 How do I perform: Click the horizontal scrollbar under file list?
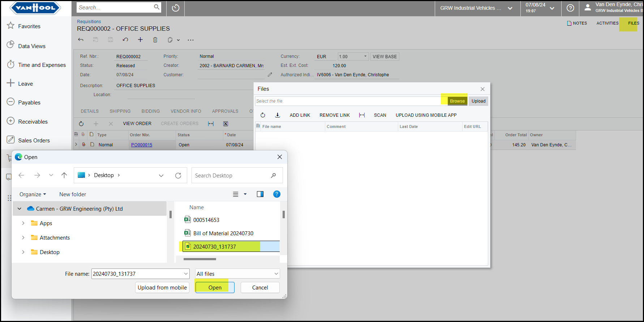coord(200,259)
